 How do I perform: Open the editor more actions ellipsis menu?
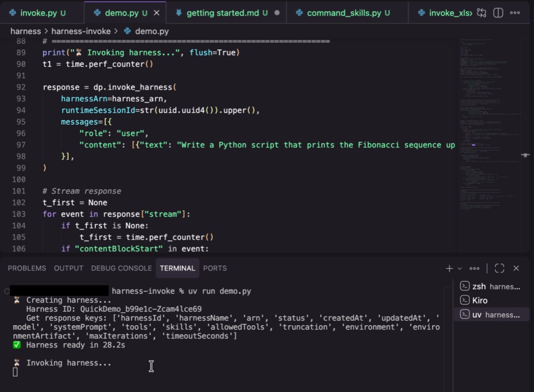pyautogui.click(x=515, y=12)
